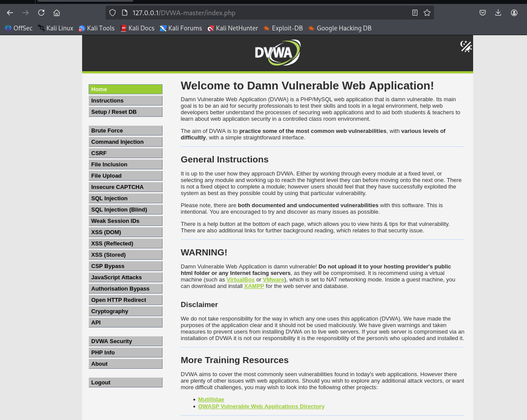
Task: Open the Cryptography module
Action: (x=126, y=311)
